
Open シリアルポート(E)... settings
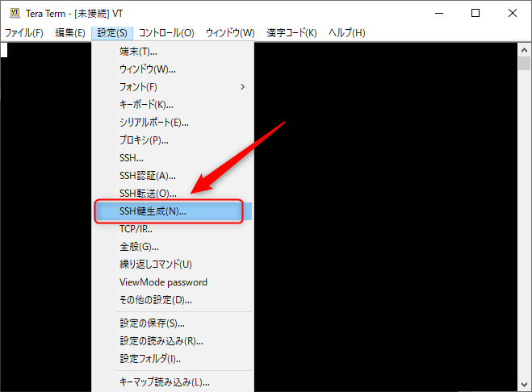(153, 122)
